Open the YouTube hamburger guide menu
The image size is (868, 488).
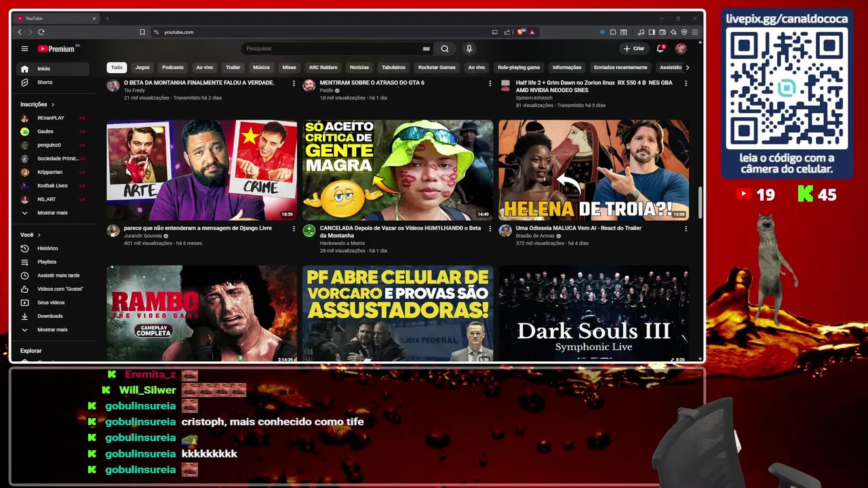(24, 49)
